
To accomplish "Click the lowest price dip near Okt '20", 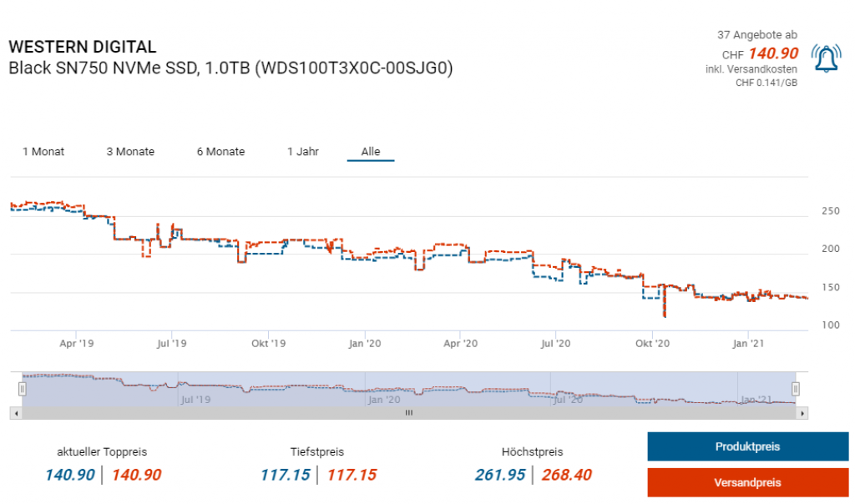I will click(x=665, y=316).
